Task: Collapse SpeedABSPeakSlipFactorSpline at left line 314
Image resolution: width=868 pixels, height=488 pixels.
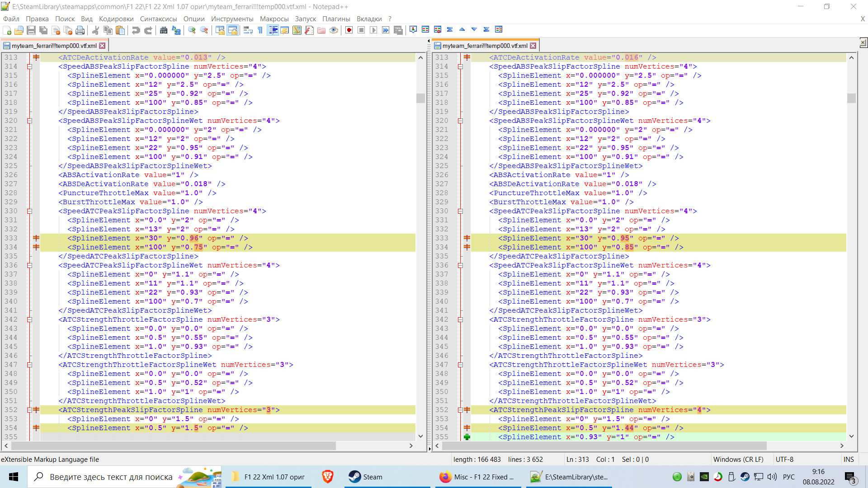Action: tap(29, 66)
